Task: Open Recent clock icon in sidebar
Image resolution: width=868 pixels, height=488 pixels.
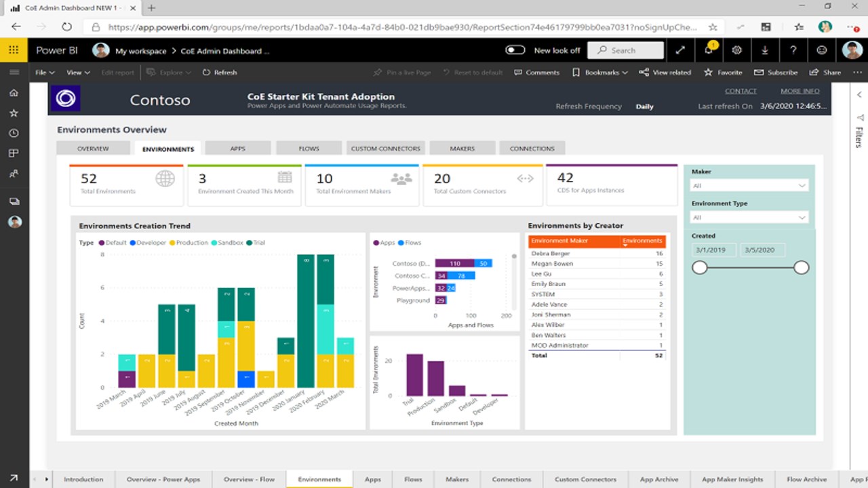Action: point(14,134)
